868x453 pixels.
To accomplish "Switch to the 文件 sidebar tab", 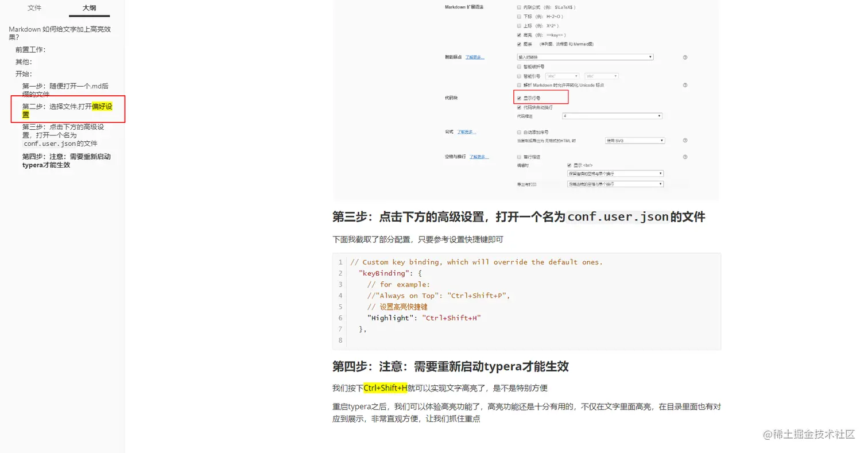I will tap(34, 8).
